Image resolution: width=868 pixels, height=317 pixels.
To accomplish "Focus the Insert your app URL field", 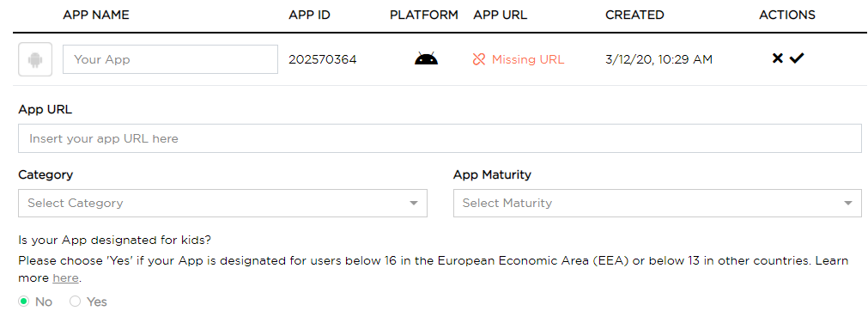I will click(440, 138).
